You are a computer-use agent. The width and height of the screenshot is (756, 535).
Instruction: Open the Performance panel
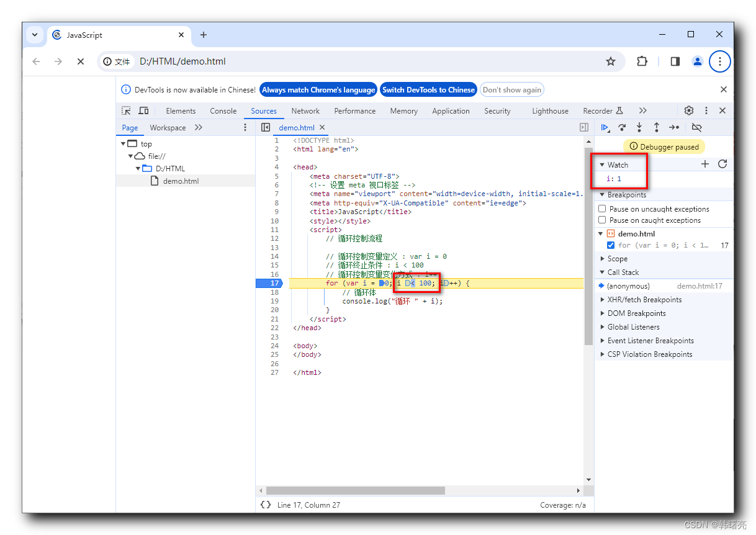coord(354,111)
